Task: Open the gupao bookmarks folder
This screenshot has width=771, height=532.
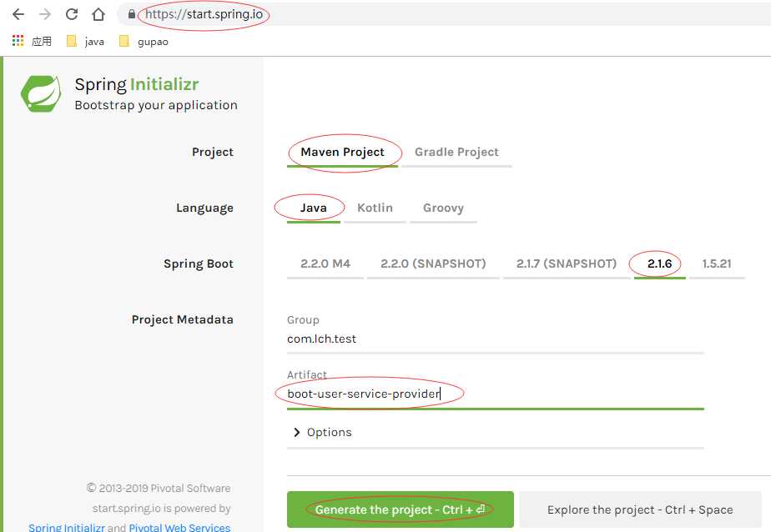Action: [144, 41]
